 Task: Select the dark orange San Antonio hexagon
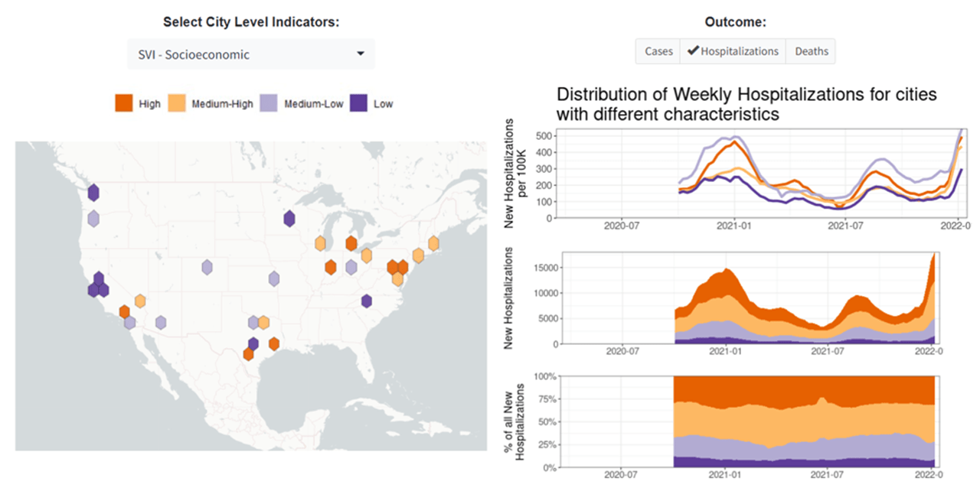click(248, 354)
